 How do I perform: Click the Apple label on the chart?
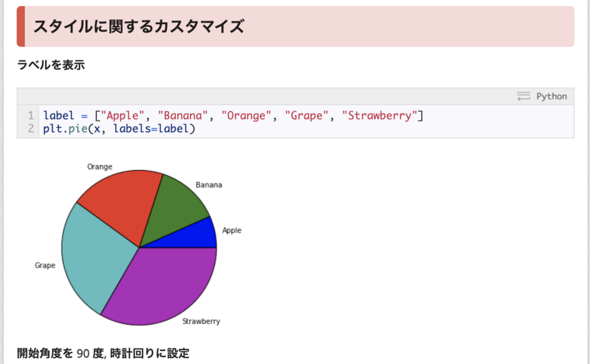click(x=231, y=230)
